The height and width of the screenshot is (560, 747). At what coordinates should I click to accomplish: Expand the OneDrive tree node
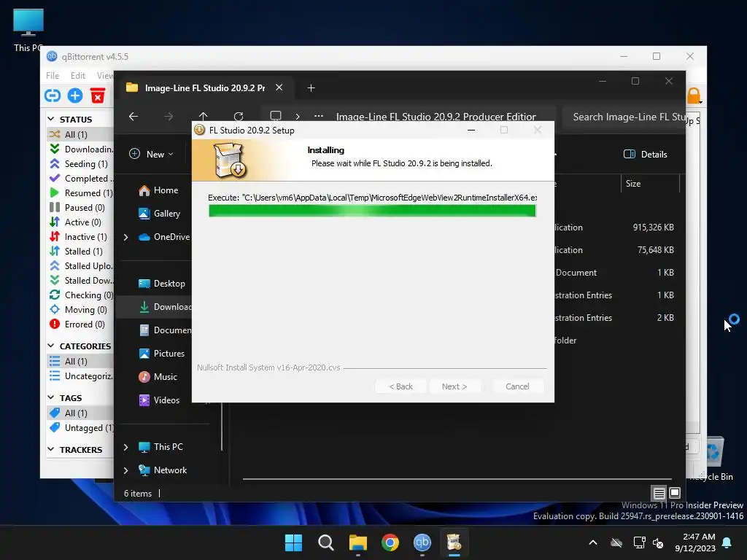coord(125,237)
